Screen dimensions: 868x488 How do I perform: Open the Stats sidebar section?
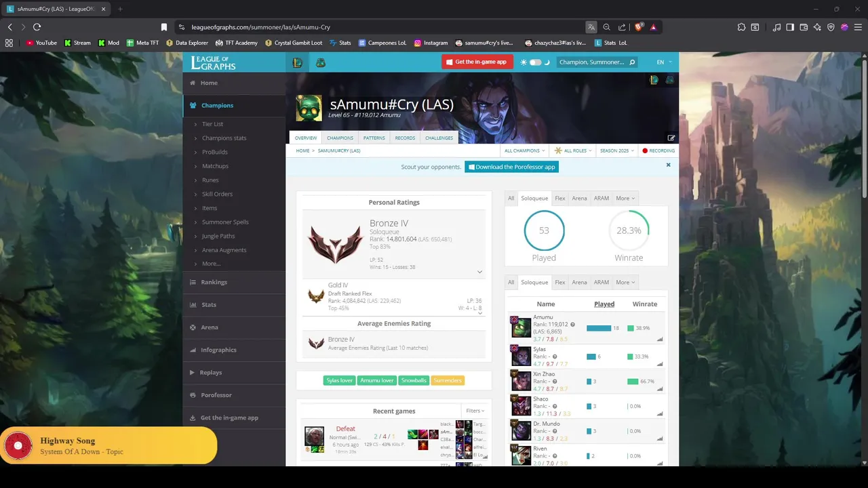pyautogui.click(x=234, y=304)
